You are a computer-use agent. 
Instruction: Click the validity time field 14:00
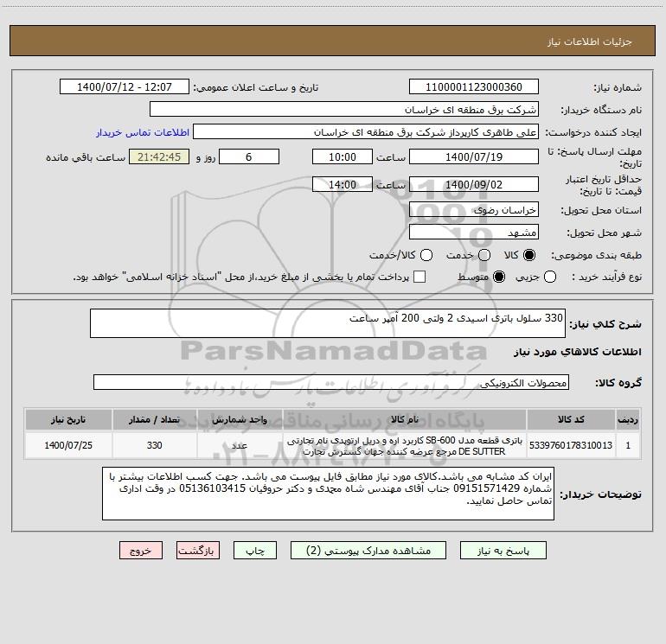pos(343,185)
